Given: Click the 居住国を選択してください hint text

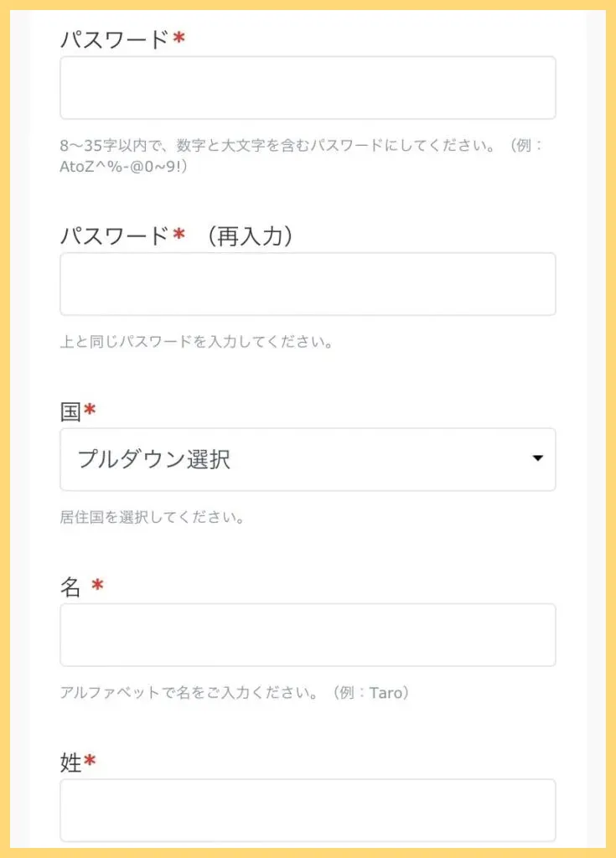Looking at the screenshot, I should pyautogui.click(x=152, y=517).
